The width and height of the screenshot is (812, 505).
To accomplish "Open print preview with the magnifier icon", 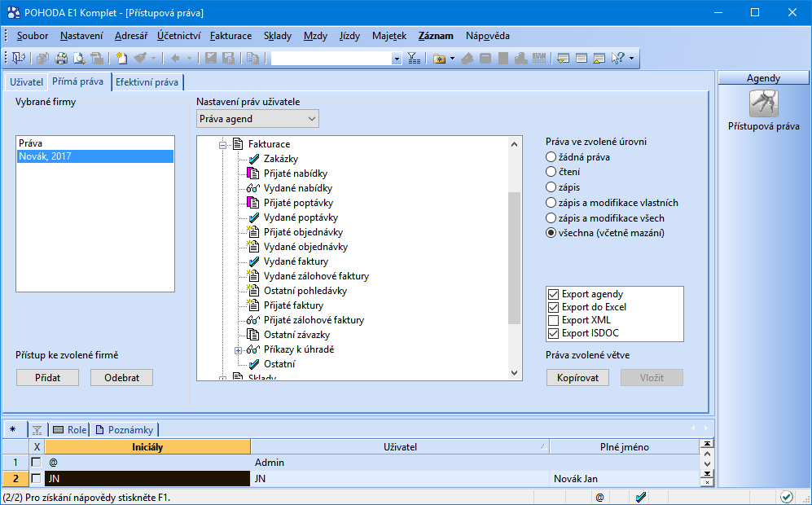I will [79, 58].
